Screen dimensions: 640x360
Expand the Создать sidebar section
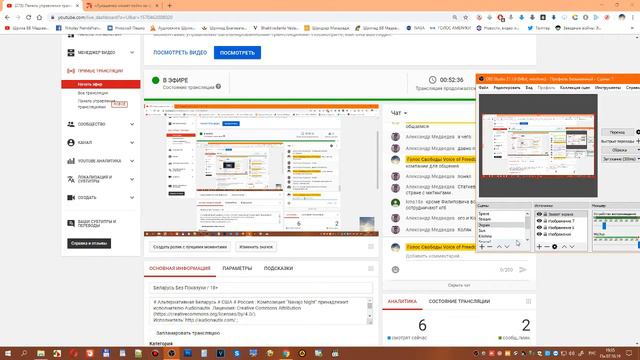[x=132, y=198]
